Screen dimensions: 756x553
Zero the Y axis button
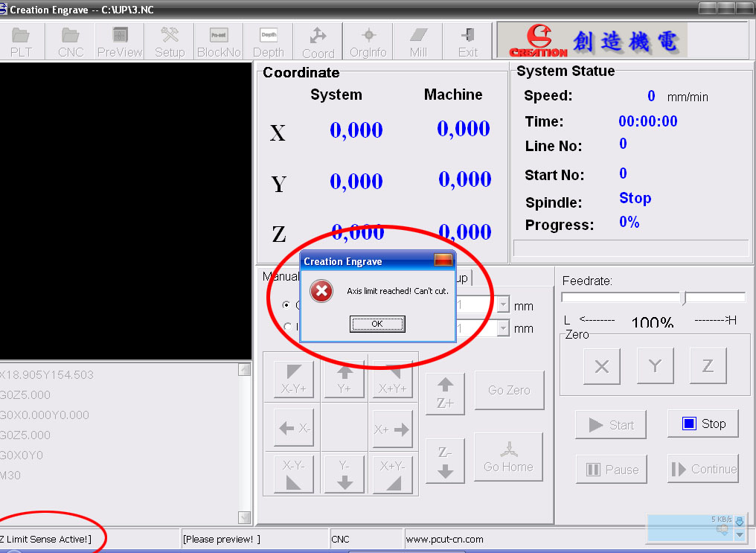point(655,366)
